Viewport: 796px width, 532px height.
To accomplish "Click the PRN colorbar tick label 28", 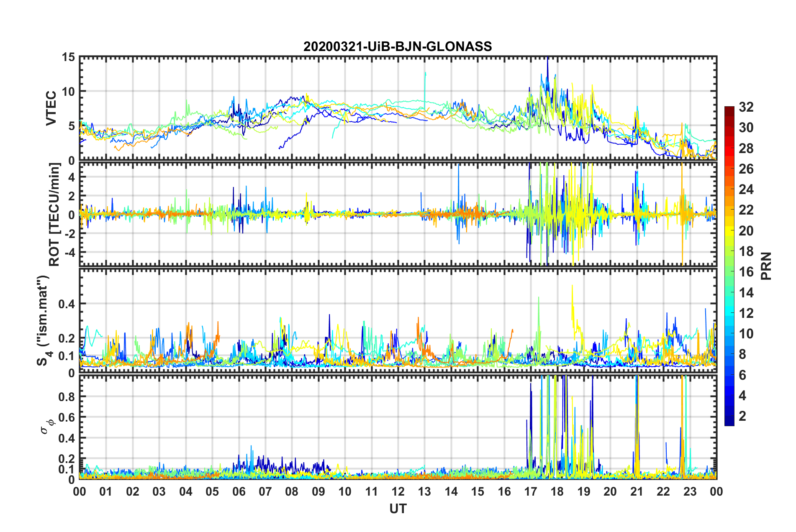I will click(746, 148).
